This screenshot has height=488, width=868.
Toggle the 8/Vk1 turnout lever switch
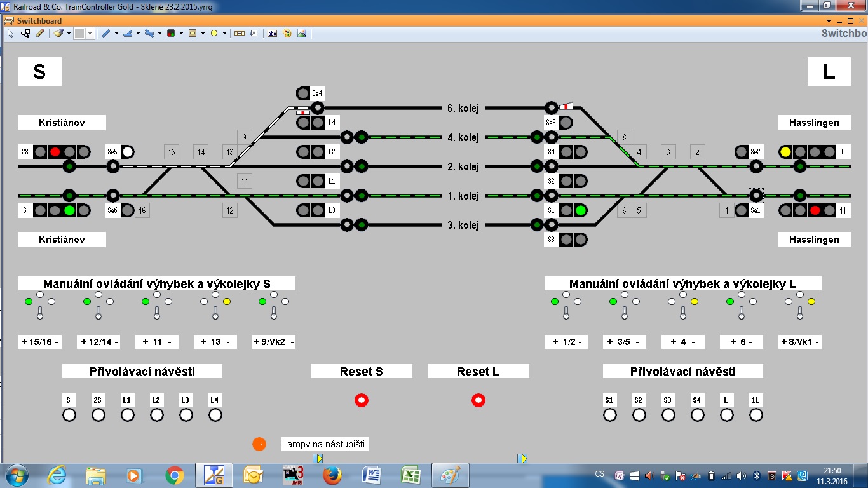(800, 313)
